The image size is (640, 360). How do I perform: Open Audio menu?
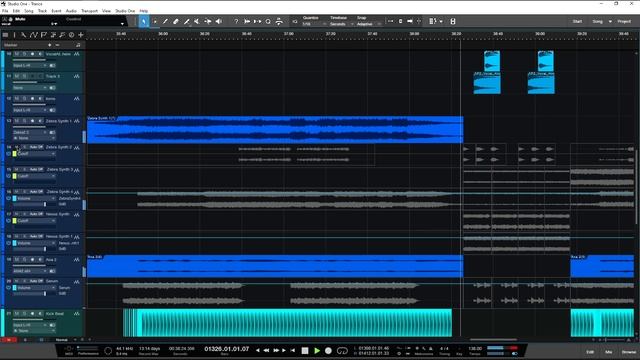pos(71,11)
